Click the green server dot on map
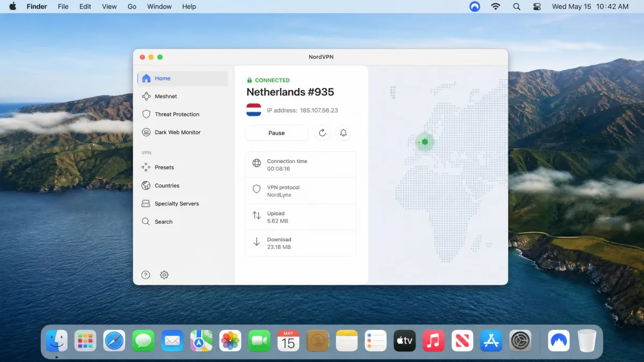Screen dimensions: 644x362 pyautogui.click(x=425, y=142)
